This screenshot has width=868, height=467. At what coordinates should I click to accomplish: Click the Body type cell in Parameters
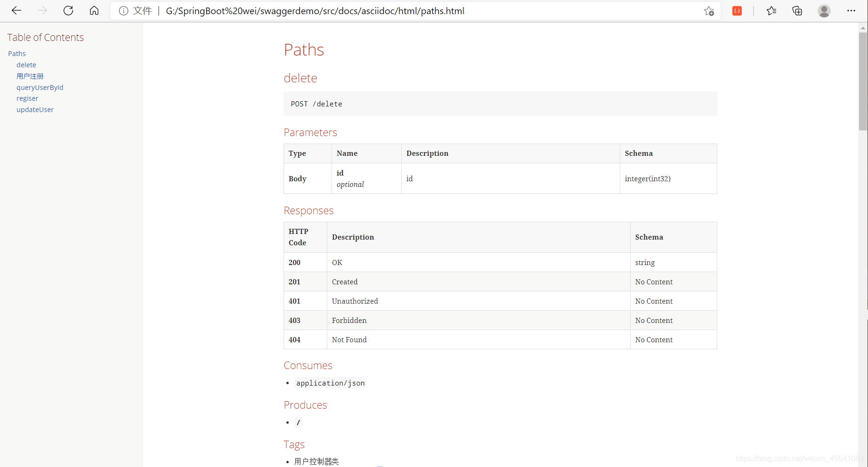pos(308,178)
